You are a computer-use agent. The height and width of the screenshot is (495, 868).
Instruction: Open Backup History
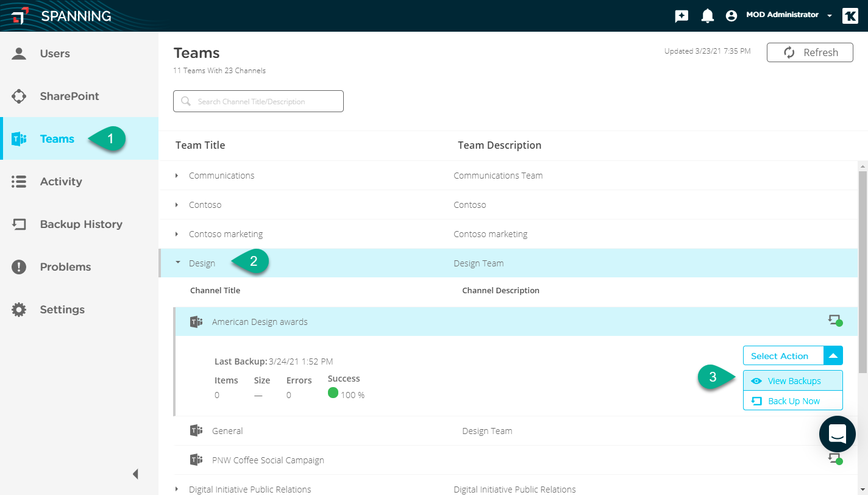coord(79,224)
